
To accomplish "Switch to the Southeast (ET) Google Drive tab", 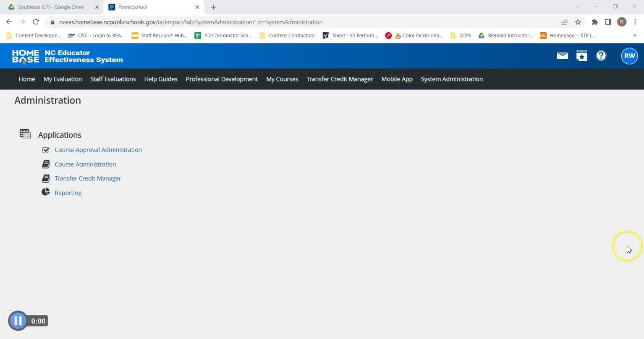I will [50, 7].
